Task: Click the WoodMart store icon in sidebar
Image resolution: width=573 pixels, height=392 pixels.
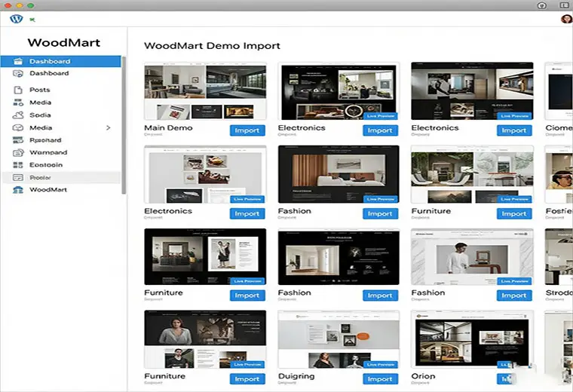Action: coord(18,190)
